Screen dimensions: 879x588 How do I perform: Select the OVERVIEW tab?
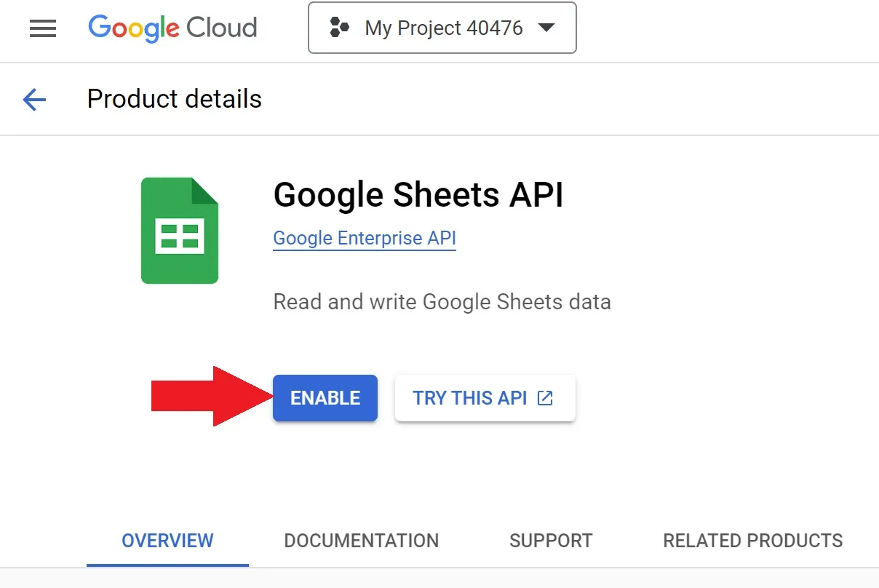click(x=167, y=541)
